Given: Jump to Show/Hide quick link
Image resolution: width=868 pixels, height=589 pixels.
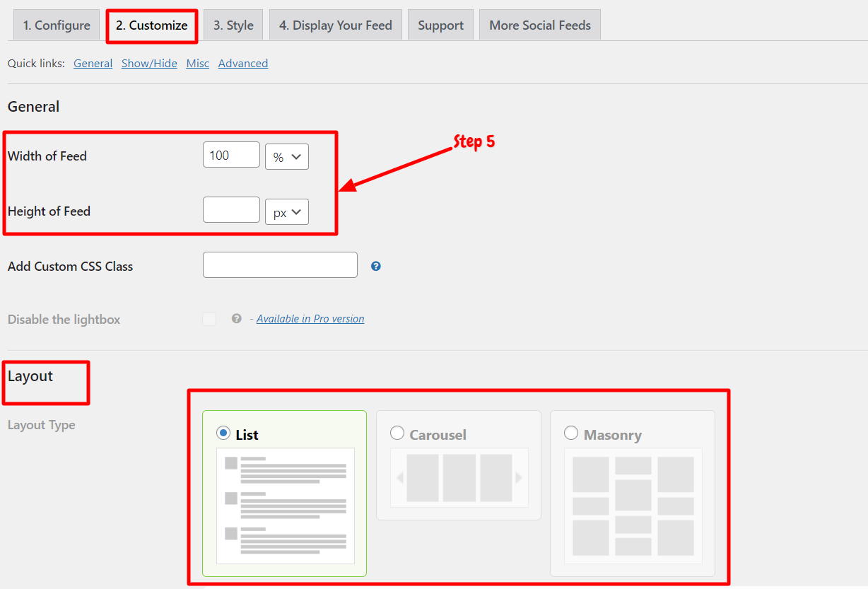Looking at the screenshot, I should [149, 64].
